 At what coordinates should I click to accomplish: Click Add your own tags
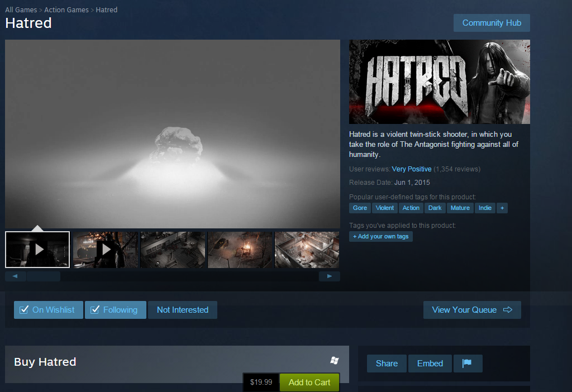[381, 236]
